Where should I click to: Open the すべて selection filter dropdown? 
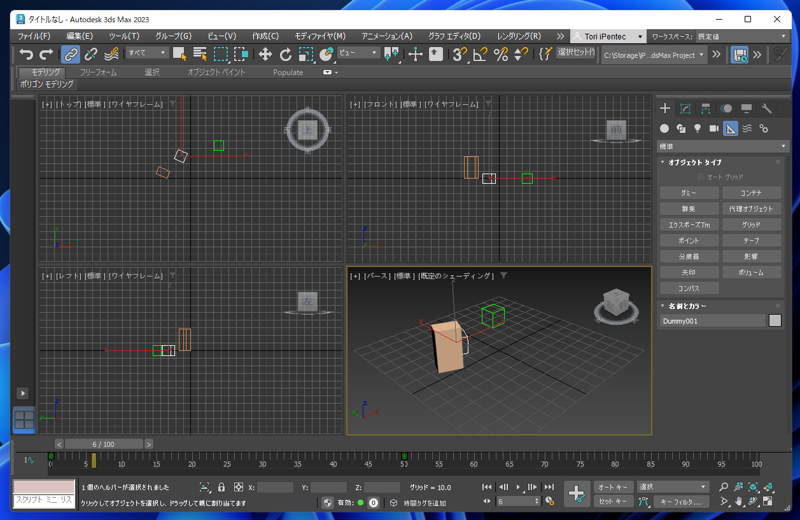coord(147,54)
